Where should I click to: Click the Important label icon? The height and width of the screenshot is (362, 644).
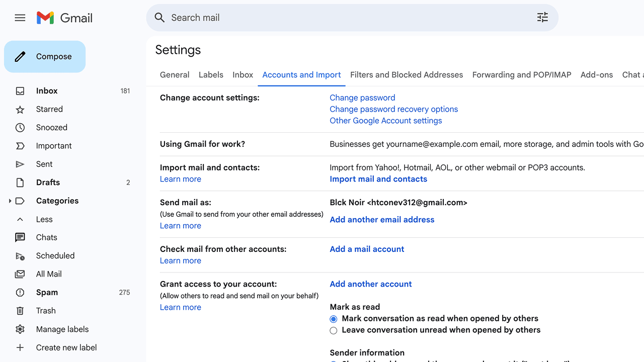pos(20,146)
